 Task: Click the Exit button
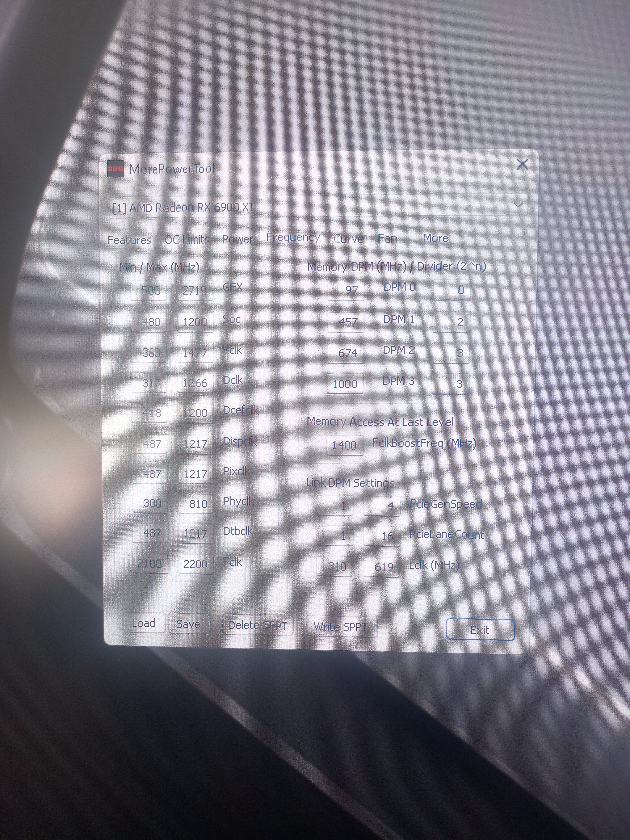click(480, 630)
